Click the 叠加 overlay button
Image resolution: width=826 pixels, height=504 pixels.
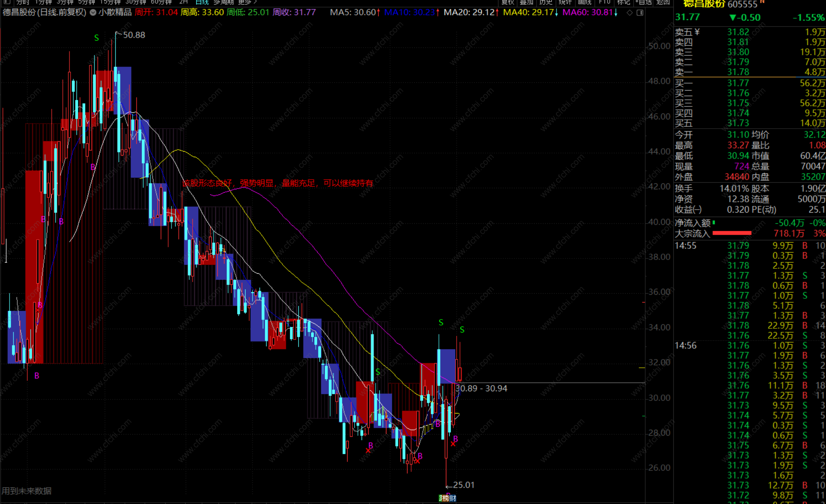527,2
